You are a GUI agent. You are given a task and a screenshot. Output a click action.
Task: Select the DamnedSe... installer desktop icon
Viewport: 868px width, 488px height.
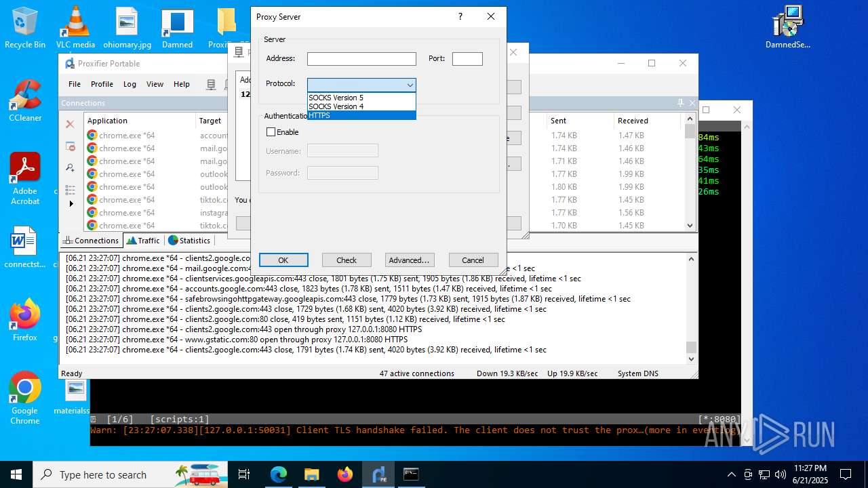(788, 27)
